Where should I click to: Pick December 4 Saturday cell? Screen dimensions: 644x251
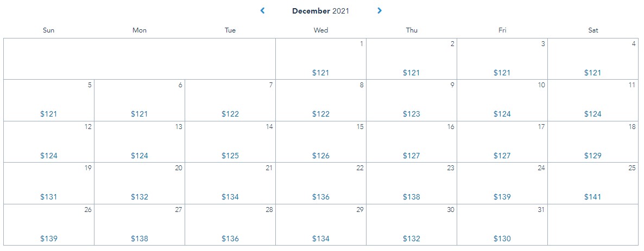tap(593, 59)
